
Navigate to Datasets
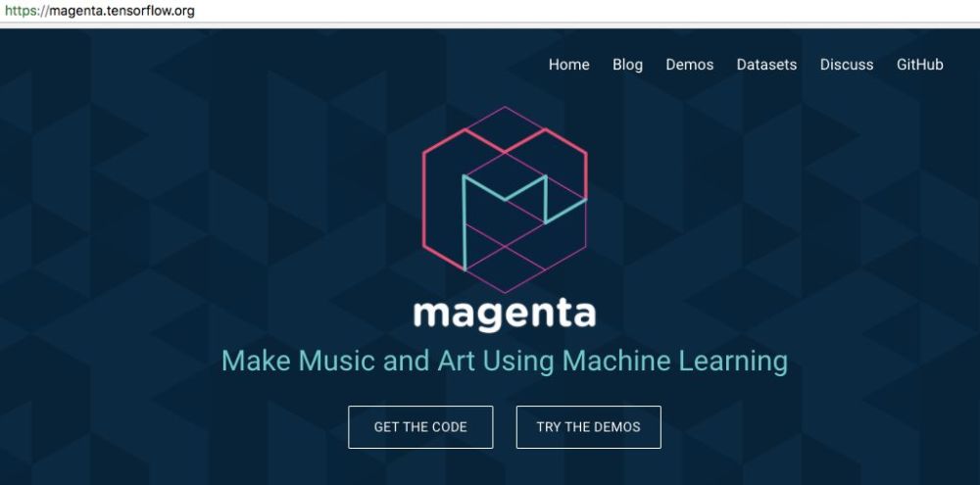[766, 65]
